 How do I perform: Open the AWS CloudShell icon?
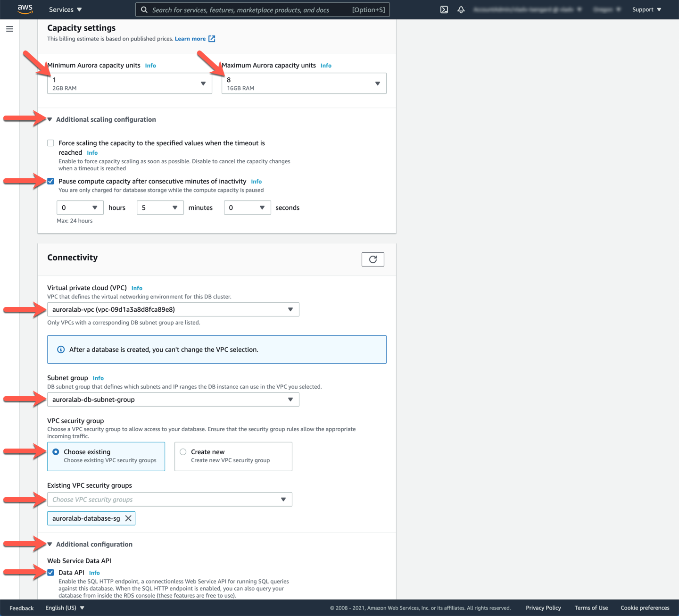click(444, 9)
